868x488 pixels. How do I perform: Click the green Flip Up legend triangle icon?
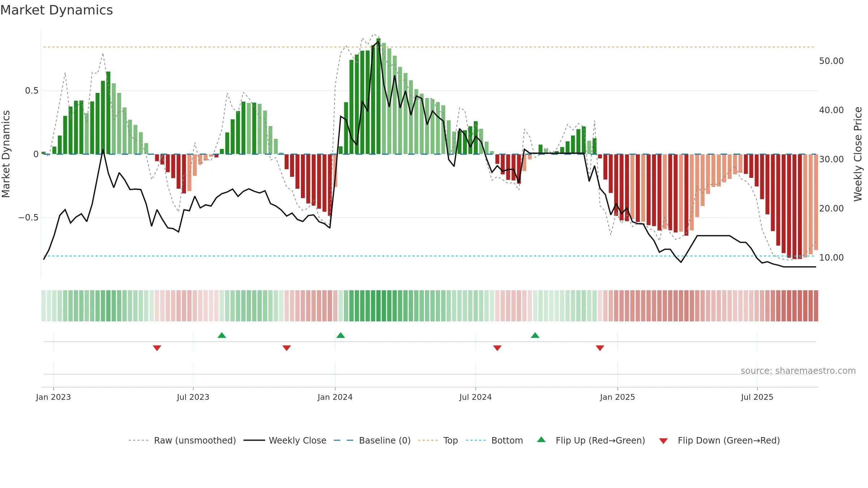pos(541,440)
